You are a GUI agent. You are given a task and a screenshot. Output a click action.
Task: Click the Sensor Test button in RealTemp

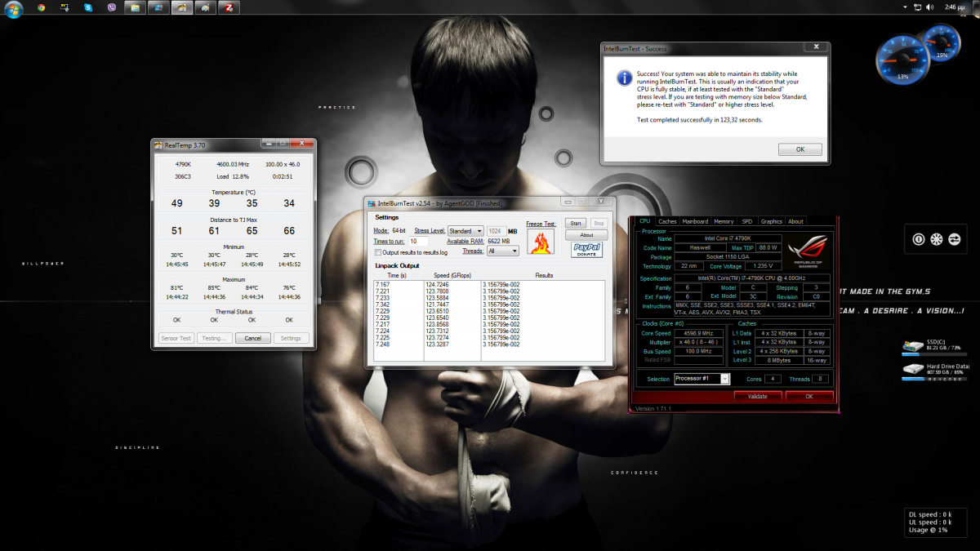coord(176,338)
